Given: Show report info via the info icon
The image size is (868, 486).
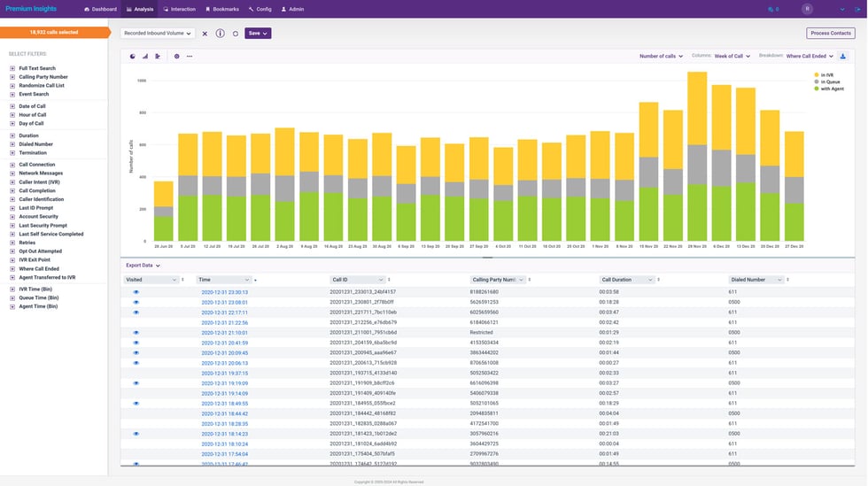Looking at the screenshot, I should coord(220,34).
